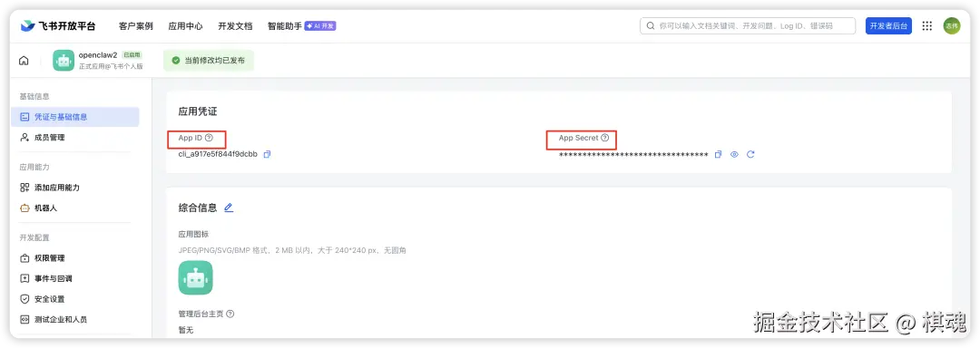Image resolution: width=980 pixels, height=348 pixels.
Task: Click the 应用图标 robot thumbnail
Action: [x=196, y=277]
